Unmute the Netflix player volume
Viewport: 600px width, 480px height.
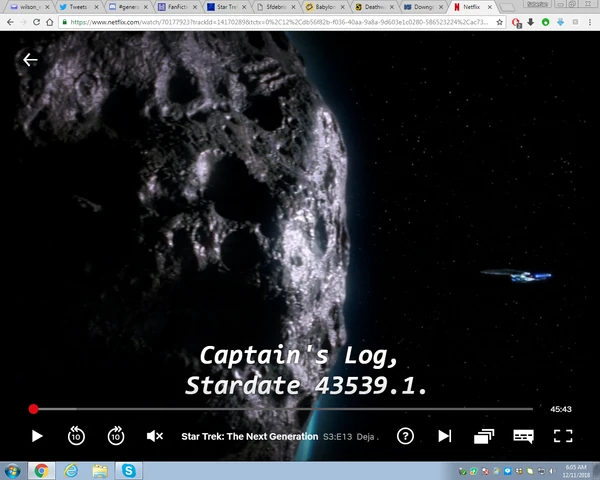point(155,436)
